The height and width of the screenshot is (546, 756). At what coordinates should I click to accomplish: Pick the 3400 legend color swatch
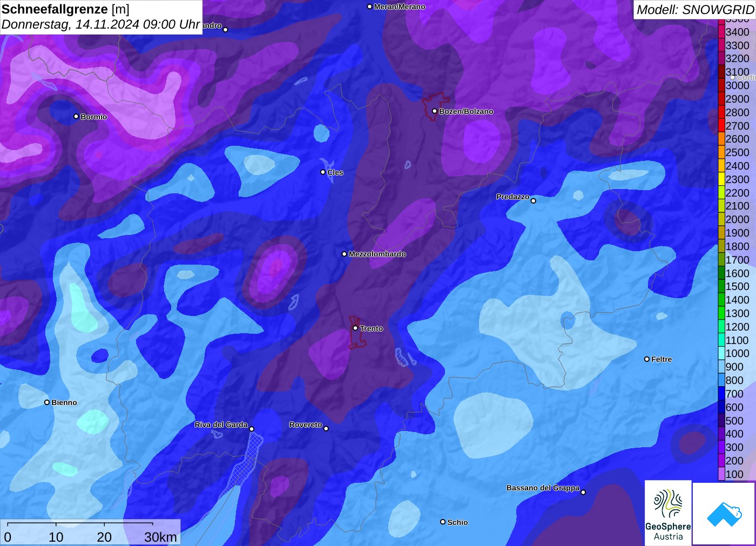click(x=721, y=32)
